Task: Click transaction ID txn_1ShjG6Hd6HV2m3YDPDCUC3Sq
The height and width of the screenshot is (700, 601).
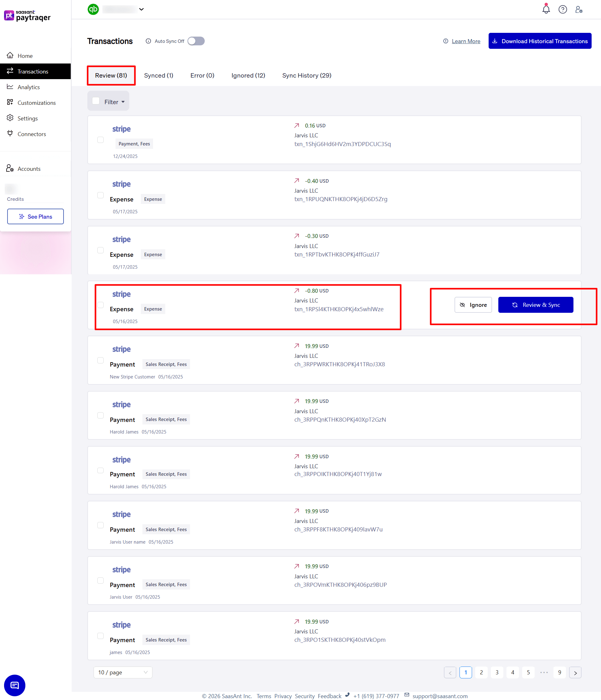Action: [x=342, y=144]
